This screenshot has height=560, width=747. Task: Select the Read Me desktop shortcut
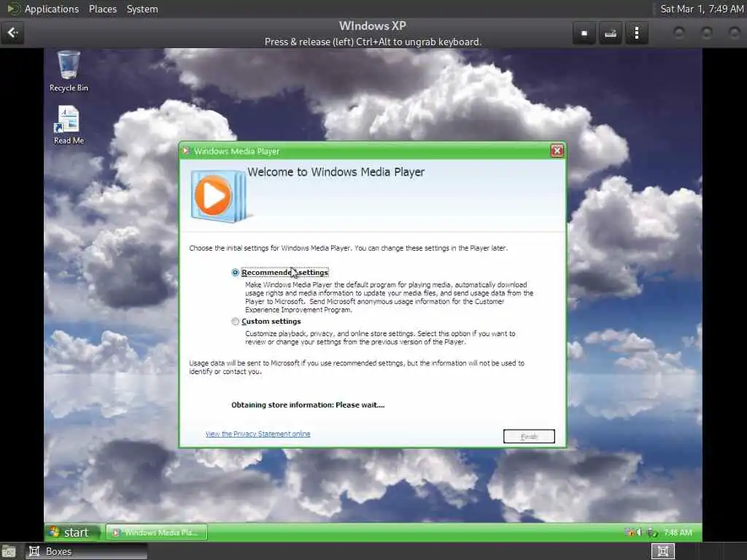pos(69,125)
